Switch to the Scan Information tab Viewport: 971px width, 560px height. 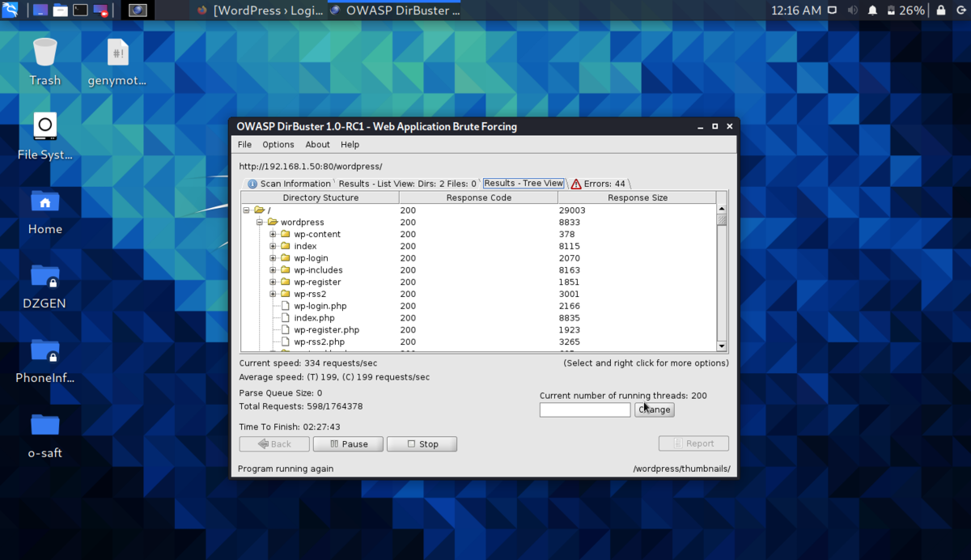tap(289, 184)
